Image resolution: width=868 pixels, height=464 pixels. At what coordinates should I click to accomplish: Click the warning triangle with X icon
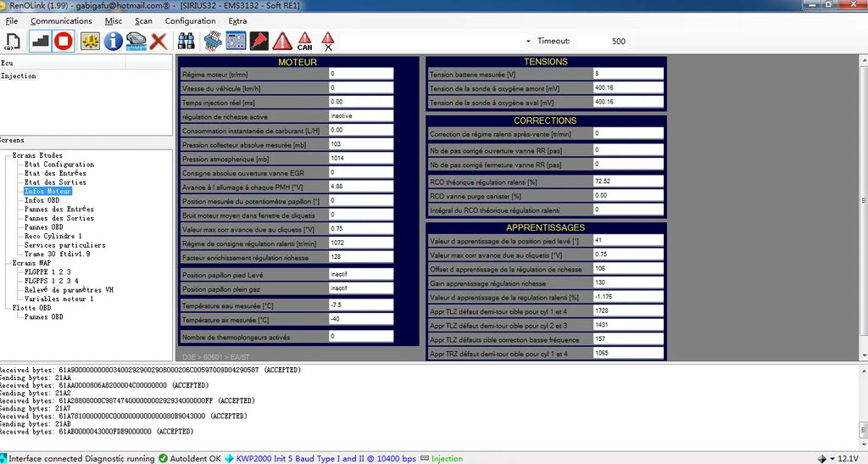click(328, 41)
